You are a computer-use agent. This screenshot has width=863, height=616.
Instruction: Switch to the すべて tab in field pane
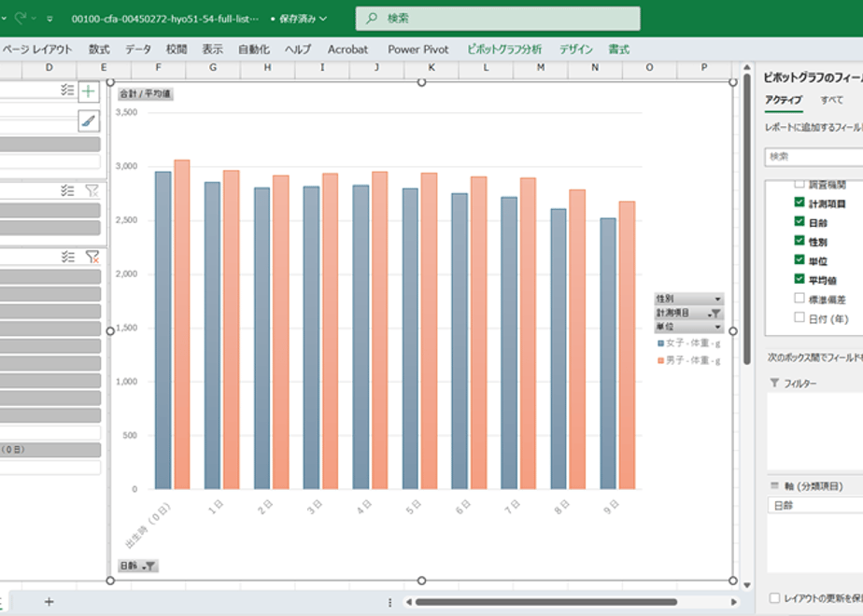pos(831,100)
